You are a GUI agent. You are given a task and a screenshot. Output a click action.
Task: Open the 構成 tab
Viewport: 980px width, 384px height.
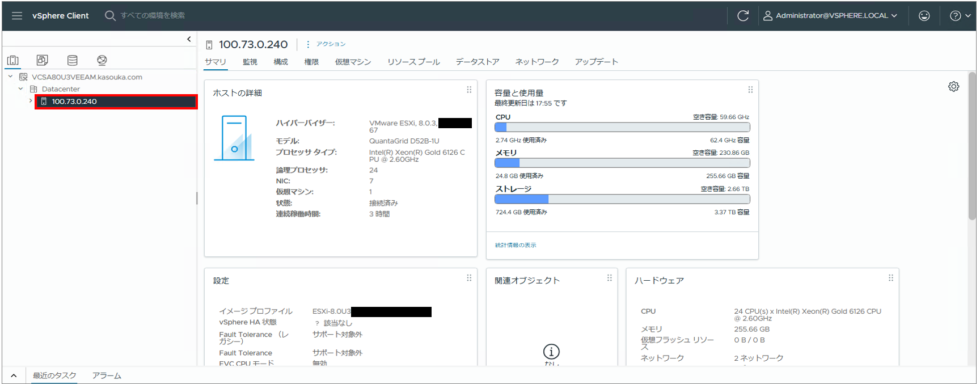[281, 62]
